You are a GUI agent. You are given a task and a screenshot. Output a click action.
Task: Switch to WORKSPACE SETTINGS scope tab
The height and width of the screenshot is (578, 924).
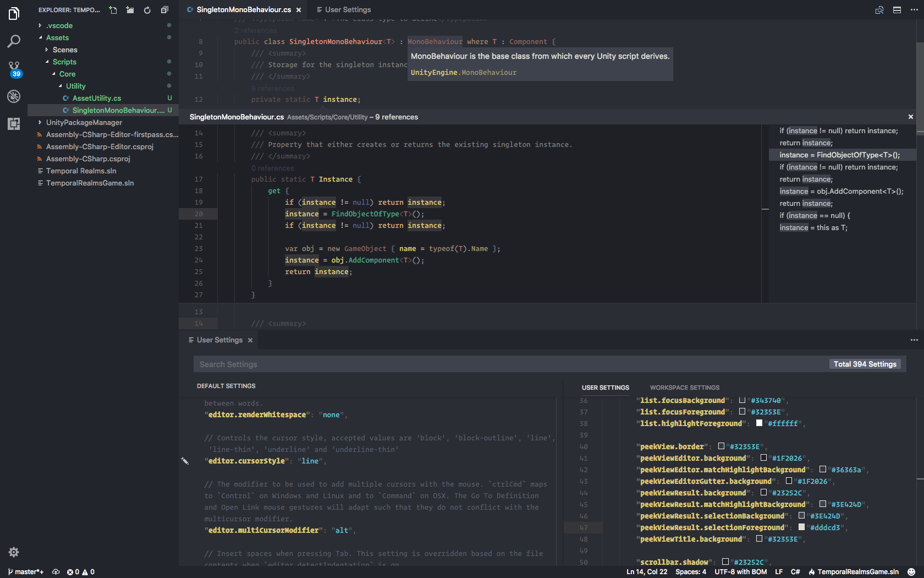[684, 388]
